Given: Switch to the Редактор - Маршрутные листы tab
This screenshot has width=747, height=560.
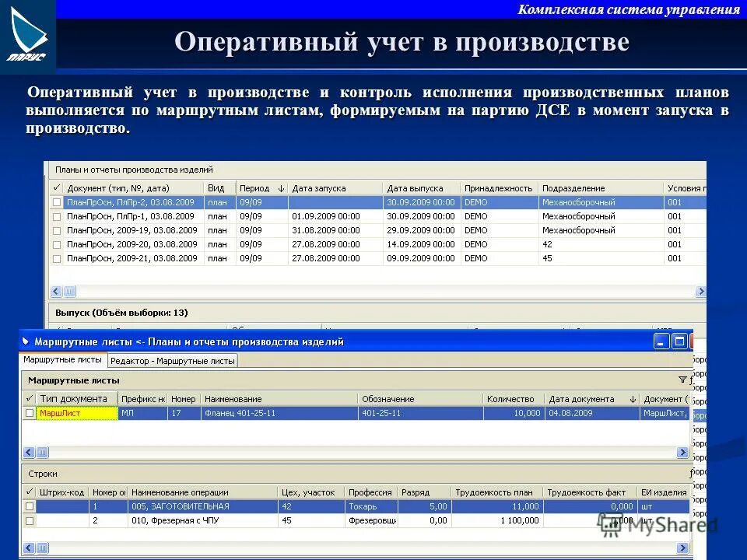Looking at the screenshot, I should (172, 360).
